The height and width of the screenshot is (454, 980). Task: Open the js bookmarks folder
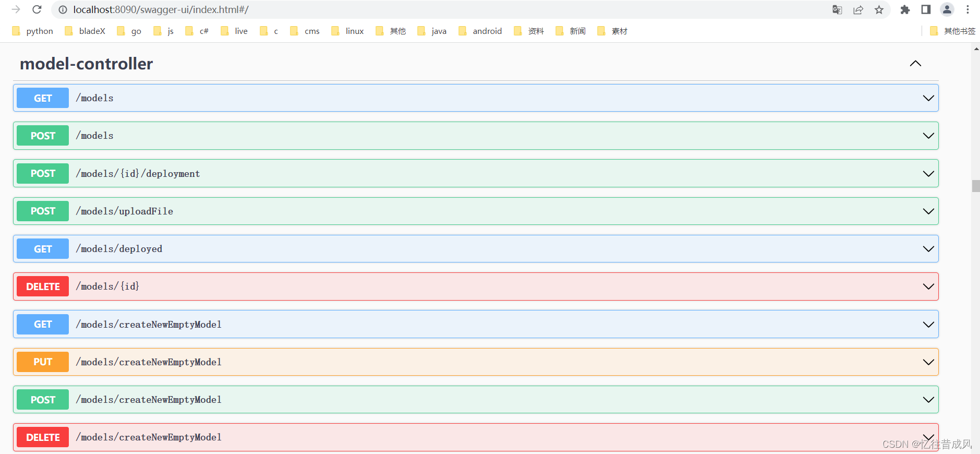163,31
